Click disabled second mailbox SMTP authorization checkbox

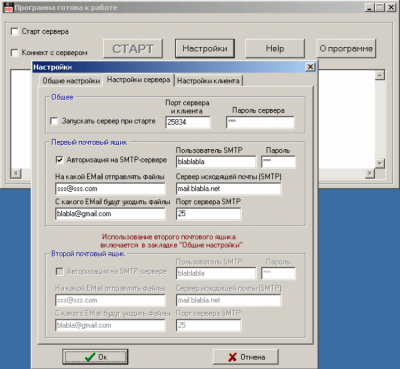[59, 272]
